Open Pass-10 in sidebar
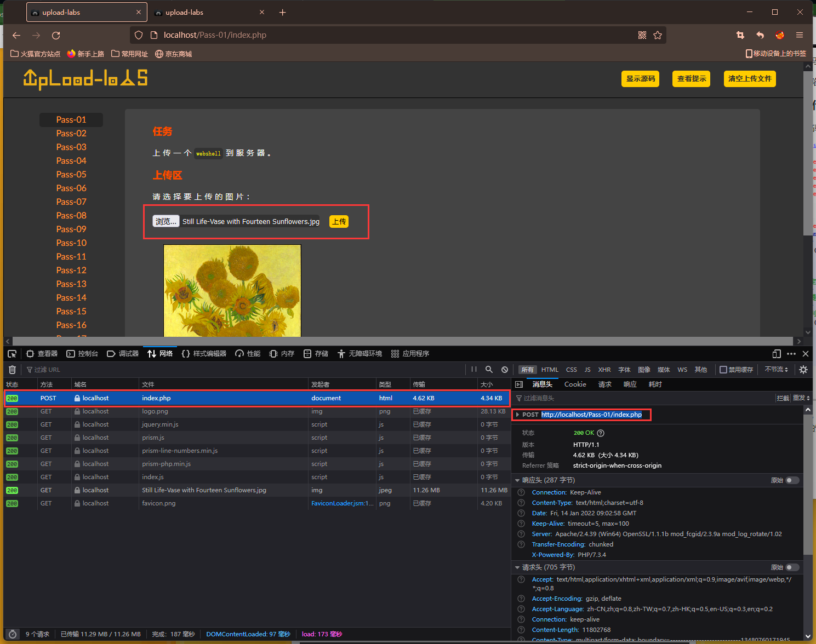This screenshot has height=644, width=816. [x=71, y=243]
